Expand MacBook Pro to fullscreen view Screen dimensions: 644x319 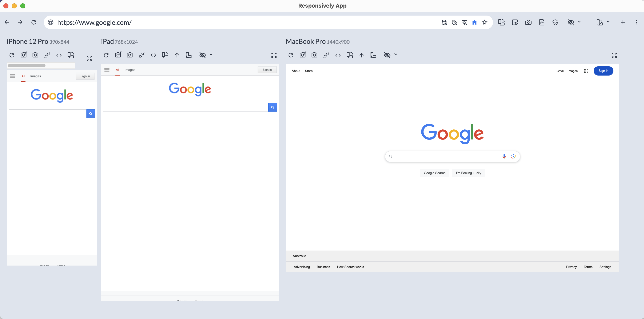coord(615,55)
